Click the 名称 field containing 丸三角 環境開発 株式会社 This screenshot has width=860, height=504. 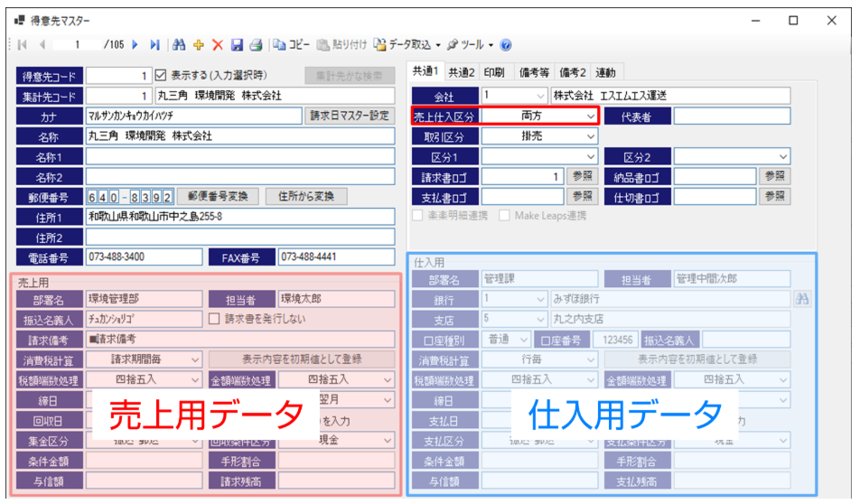[240, 136]
